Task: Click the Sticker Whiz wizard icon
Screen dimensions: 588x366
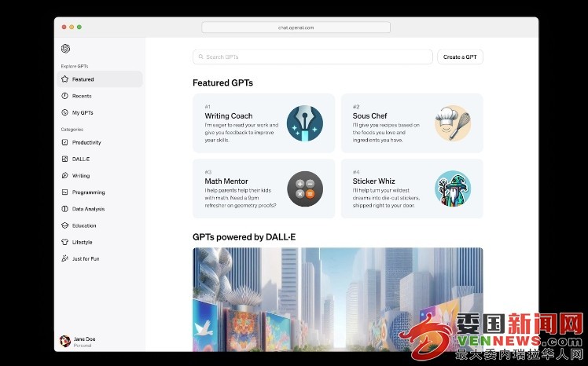Action: (x=453, y=188)
